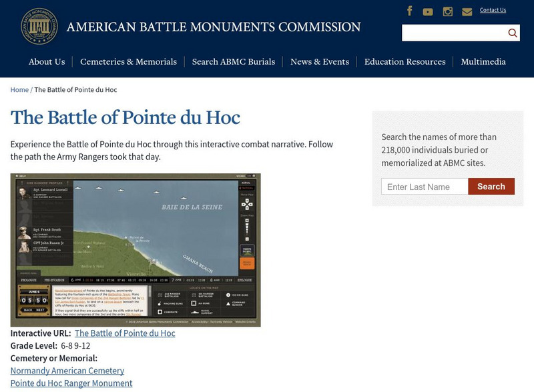Viewport: 534px width, 392px height.
Task: Select Search ABMC Burials in navigation
Action: 233,62
